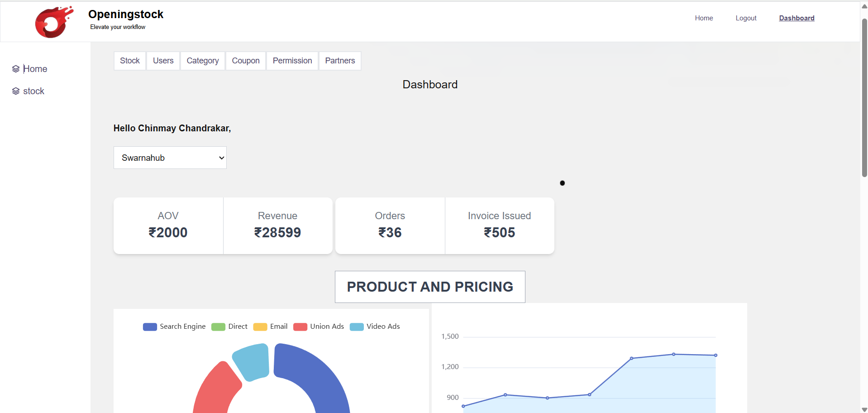Image resolution: width=868 pixels, height=413 pixels.
Task: Toggle Search Engine legend in the pie chart
Action: pyautogui.click(x=174, y=327)
